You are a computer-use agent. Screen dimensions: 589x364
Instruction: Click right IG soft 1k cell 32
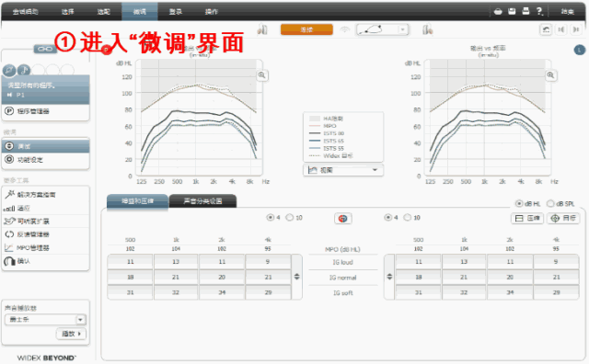[464, 292]
